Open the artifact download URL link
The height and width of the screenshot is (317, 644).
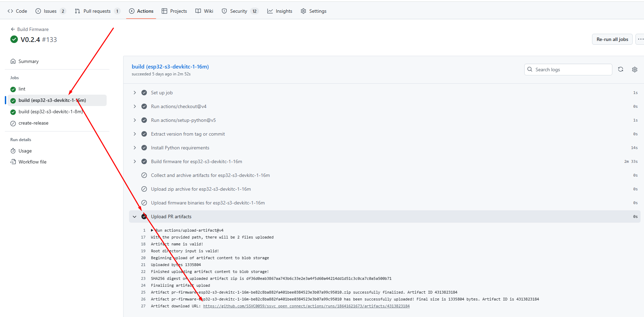[306, 306]
